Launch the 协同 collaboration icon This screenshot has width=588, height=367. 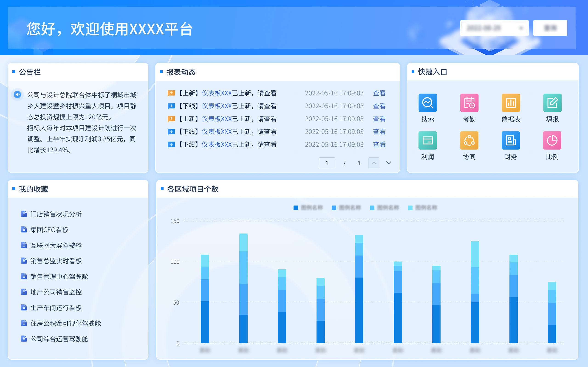[x=469, y=140]
